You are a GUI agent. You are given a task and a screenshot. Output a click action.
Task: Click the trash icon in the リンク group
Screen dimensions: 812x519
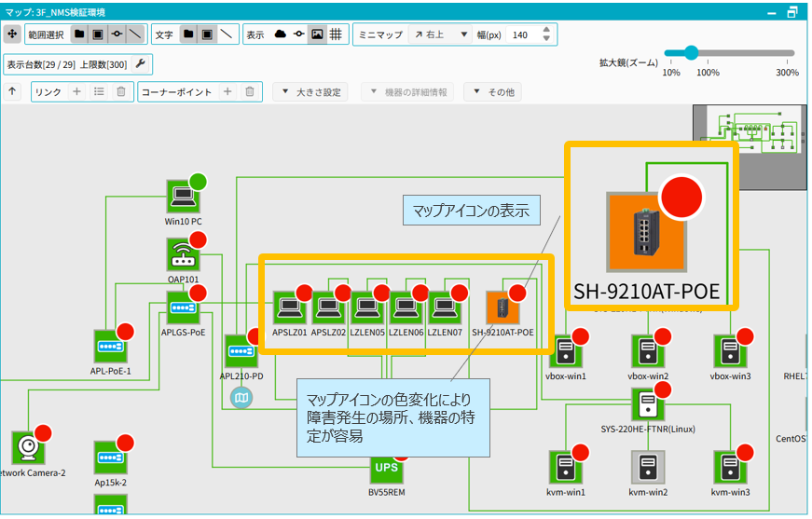tap(120, 92)
